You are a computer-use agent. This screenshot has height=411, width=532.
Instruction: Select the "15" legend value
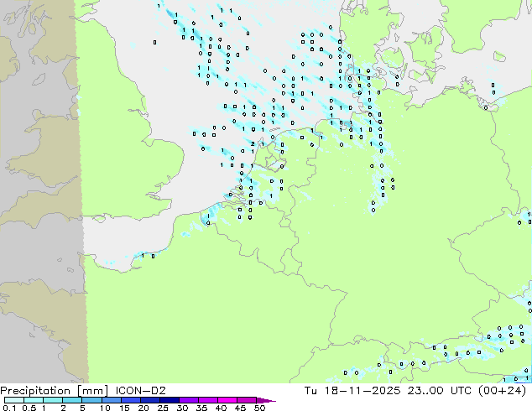click(x=124, y=408)
